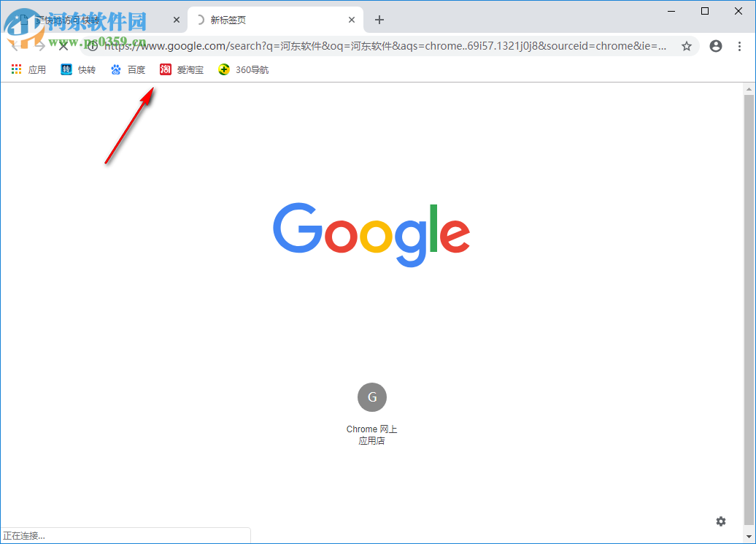
Task: Stop page loading with the X icon
Action: pyautogui.click(x=63, y=45)
